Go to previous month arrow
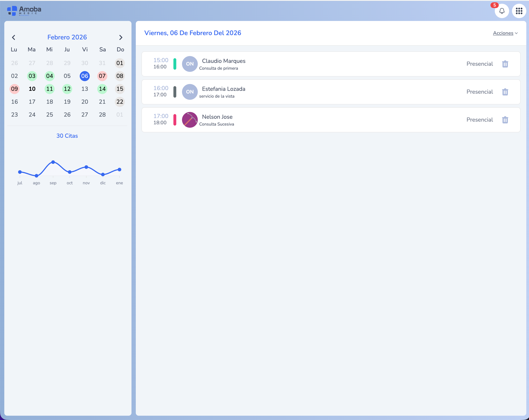529x420 pixels. tap(14, 37)
